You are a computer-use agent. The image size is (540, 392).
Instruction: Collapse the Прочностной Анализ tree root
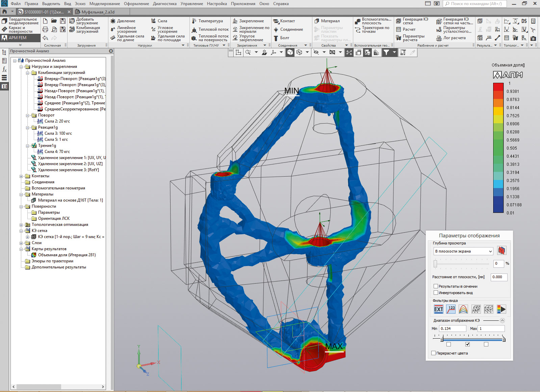(15, 60)
